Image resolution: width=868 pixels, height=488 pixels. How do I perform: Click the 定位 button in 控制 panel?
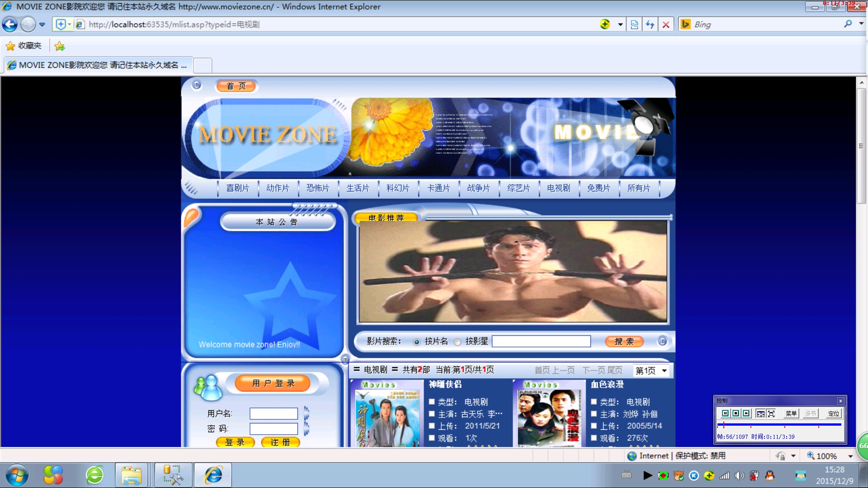point(834,413)
